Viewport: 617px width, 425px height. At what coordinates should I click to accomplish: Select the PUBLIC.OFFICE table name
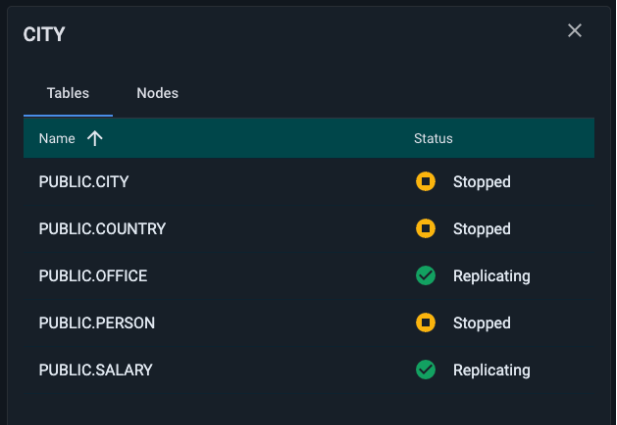pyautogui.click(x=93, y=276)
